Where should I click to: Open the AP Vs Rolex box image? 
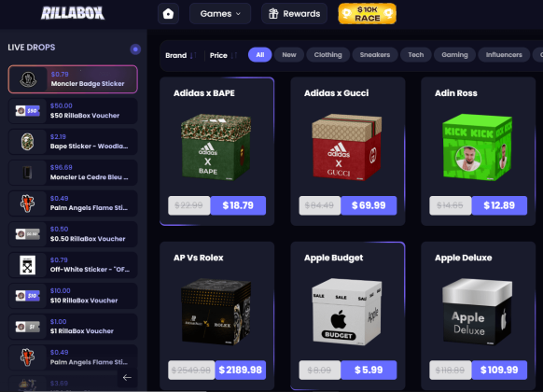pyautogui.click(x=216, y=312)
